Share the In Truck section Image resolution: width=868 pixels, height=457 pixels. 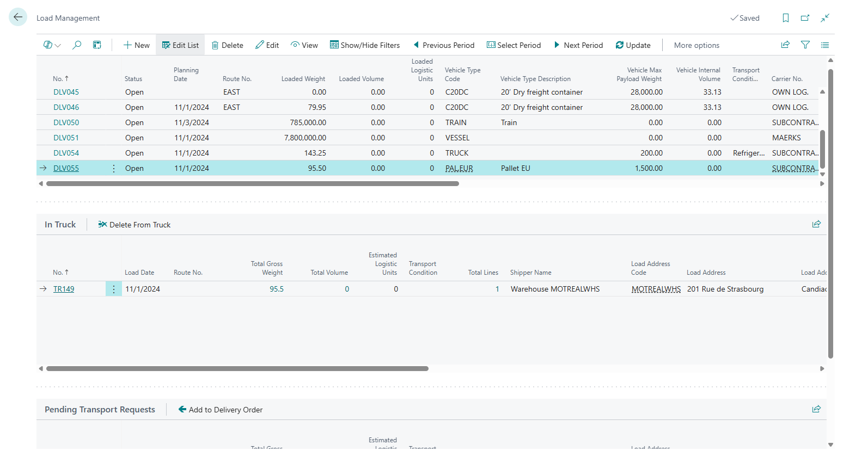816,224
